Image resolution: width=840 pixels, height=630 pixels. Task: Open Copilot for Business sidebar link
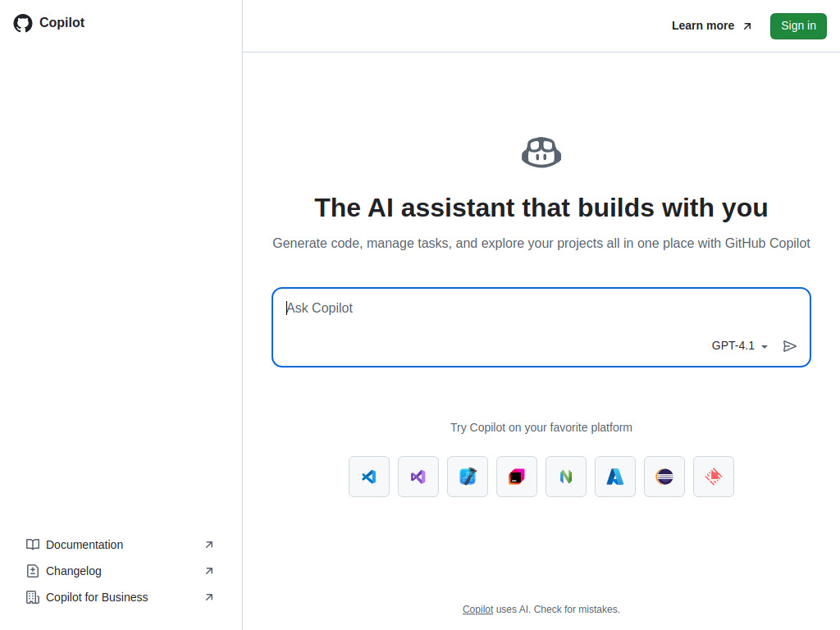pos(97,597)
